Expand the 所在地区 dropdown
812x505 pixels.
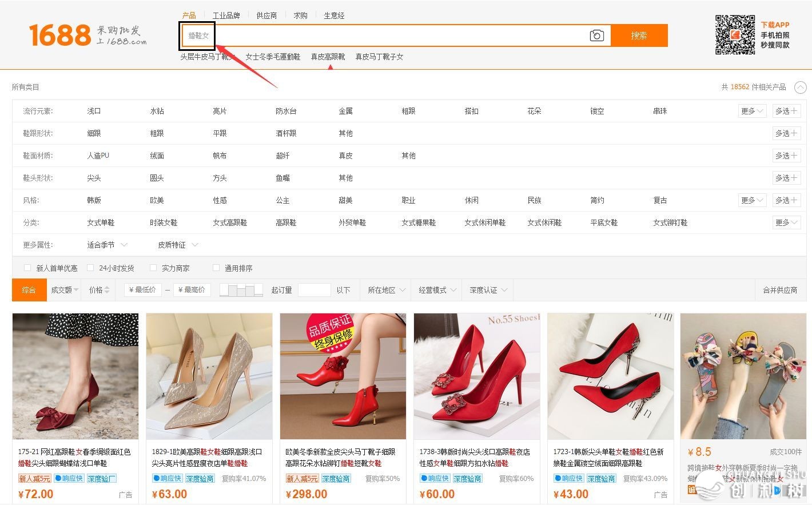point(387,290)
